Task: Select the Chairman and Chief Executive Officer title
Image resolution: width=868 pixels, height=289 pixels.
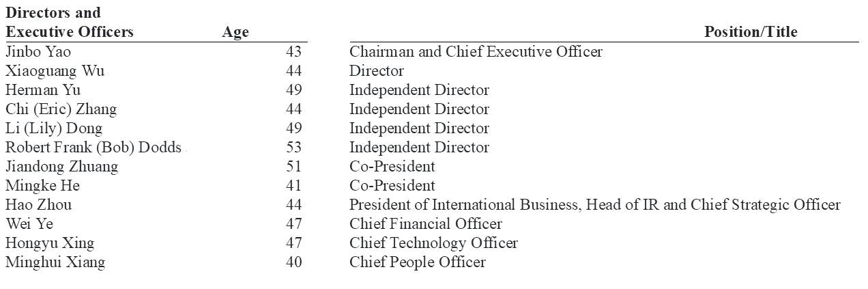Action: point(476,52)
